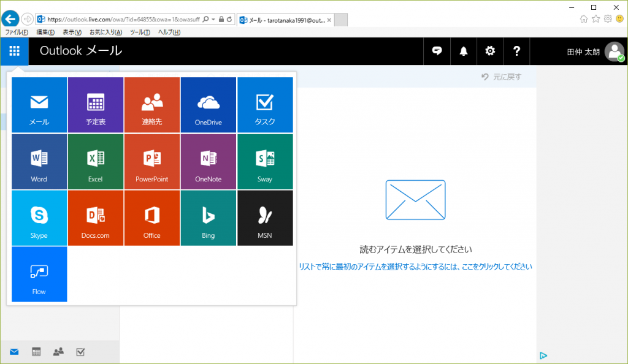Open the お気に入り(A) menu
Viewport: 628px width, 364px height.
tap(105, 32)
